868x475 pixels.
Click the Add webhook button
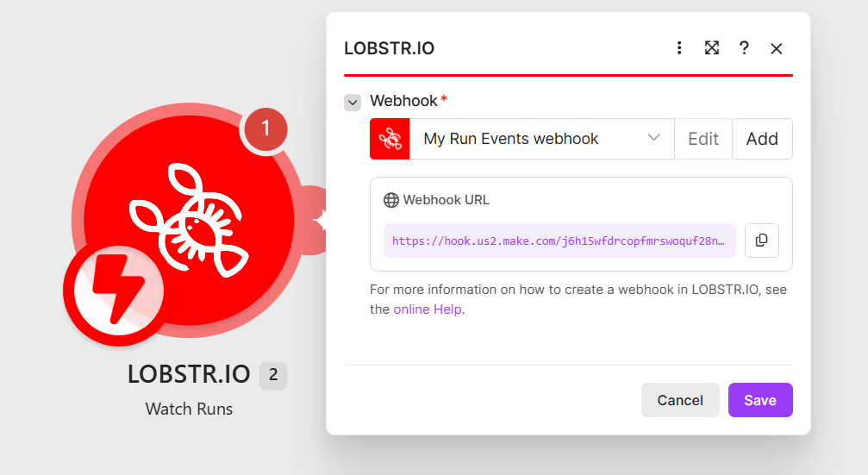pyautogui.click(x=762, y=139)
